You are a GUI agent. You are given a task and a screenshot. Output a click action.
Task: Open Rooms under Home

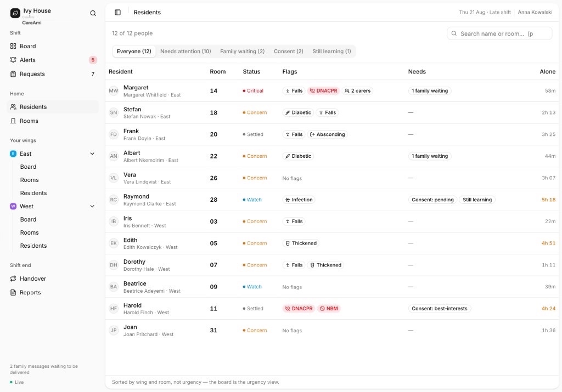coord(53,121)
